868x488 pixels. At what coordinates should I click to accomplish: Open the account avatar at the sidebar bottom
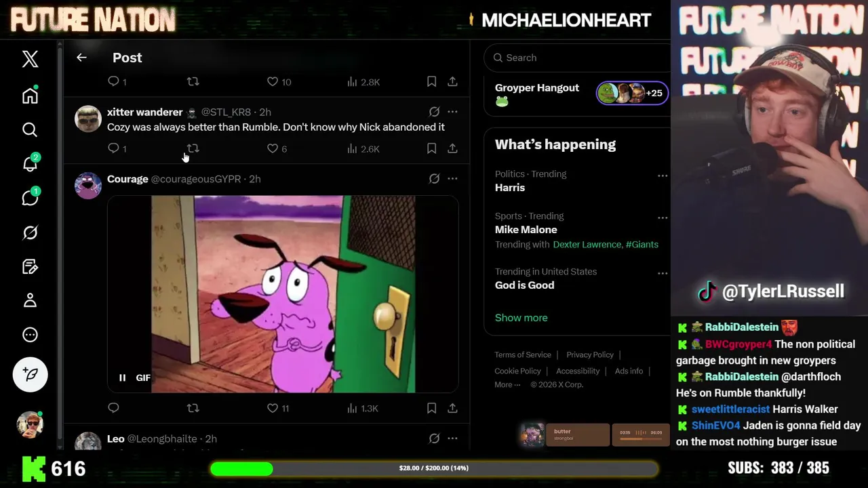click(x=30, y=425)
